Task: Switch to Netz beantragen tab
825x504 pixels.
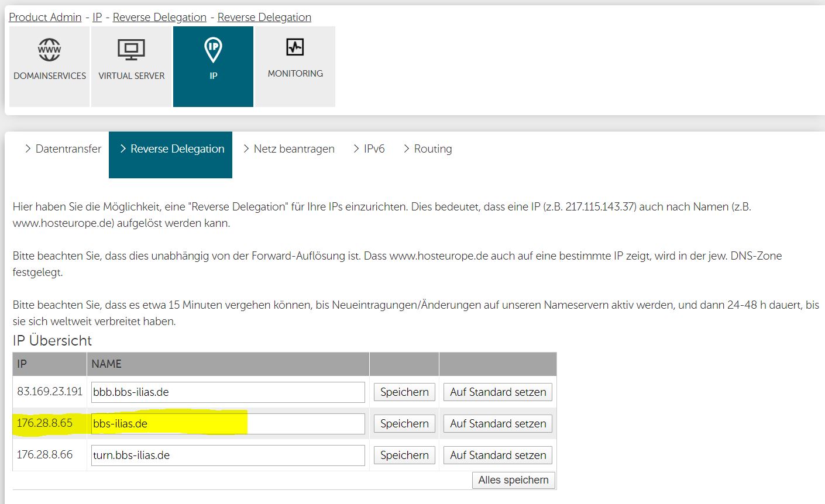Action: pyautogui.click(x=288, y=149)
